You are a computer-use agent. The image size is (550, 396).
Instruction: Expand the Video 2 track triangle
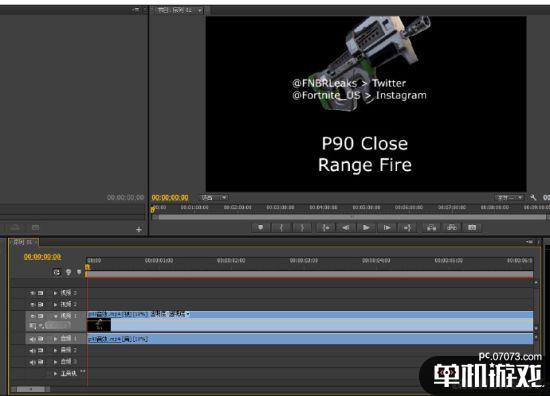(x=55, y=304)
